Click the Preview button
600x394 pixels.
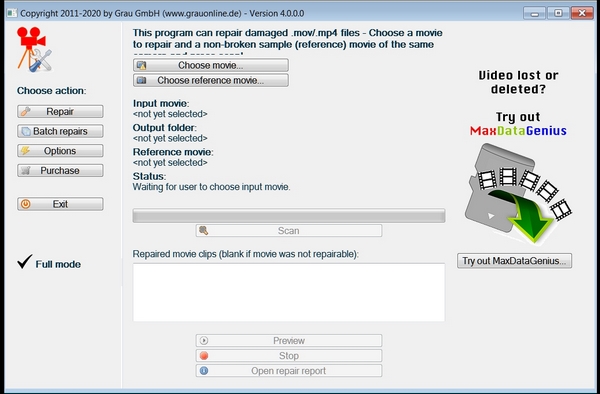coord(289,340)
